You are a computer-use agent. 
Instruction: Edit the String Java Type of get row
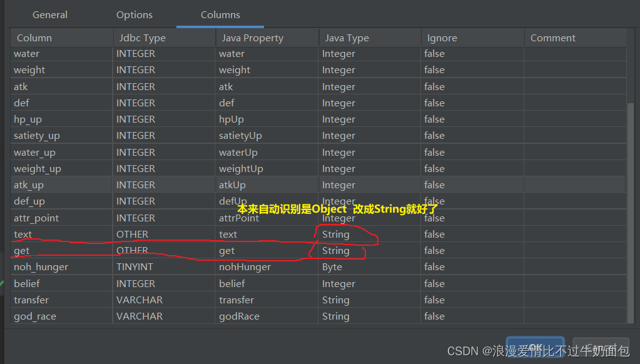click(369, 251)
